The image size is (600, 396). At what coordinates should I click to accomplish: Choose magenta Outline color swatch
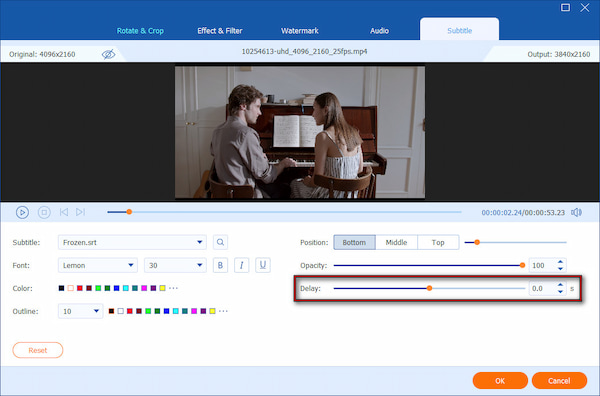coord(194,311)
